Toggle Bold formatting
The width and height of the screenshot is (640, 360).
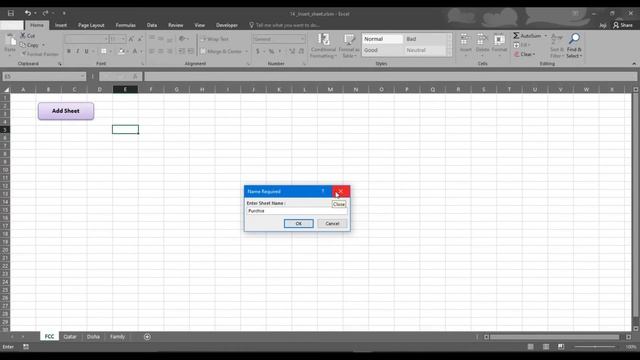[69, 51]
